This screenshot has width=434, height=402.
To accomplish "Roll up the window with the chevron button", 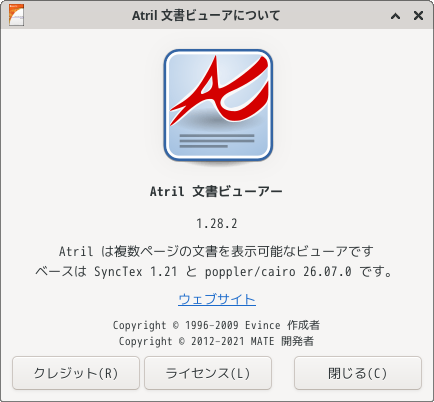I will pos(395,16).
